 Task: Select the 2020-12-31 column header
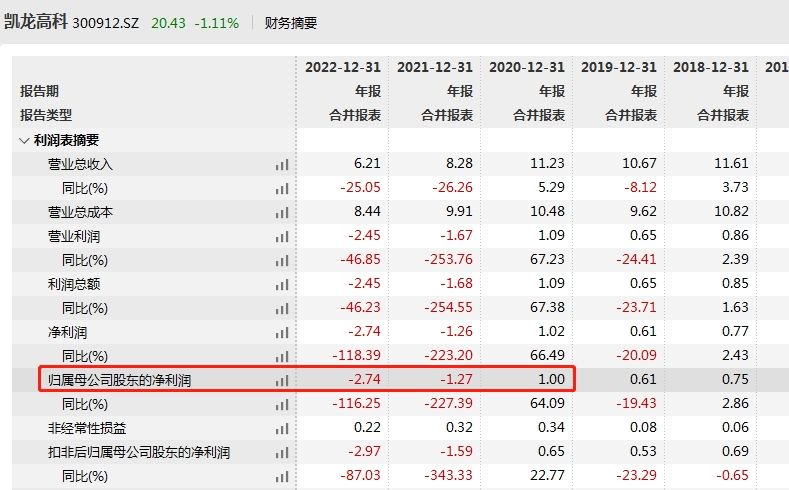(527, 67)
